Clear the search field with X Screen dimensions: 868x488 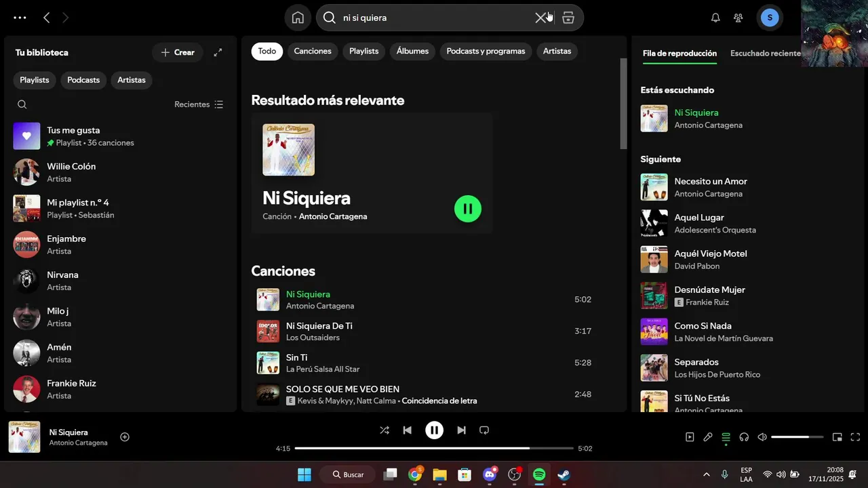pyautogui.click(x=540, y=18)
